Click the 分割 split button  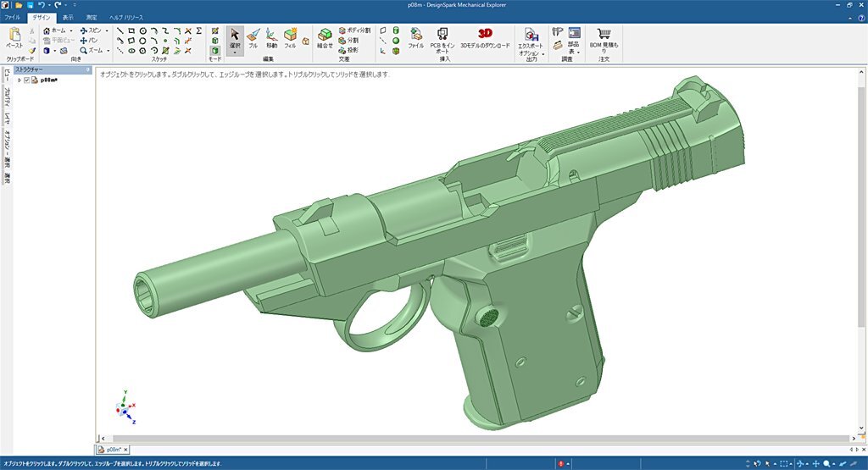click(x=348, y=41)
